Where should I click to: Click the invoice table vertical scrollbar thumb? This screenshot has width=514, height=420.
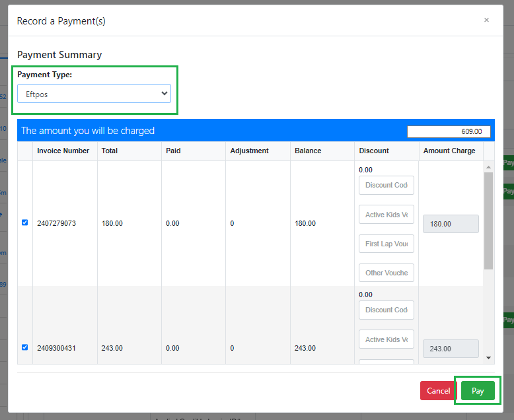pos(488,221)
